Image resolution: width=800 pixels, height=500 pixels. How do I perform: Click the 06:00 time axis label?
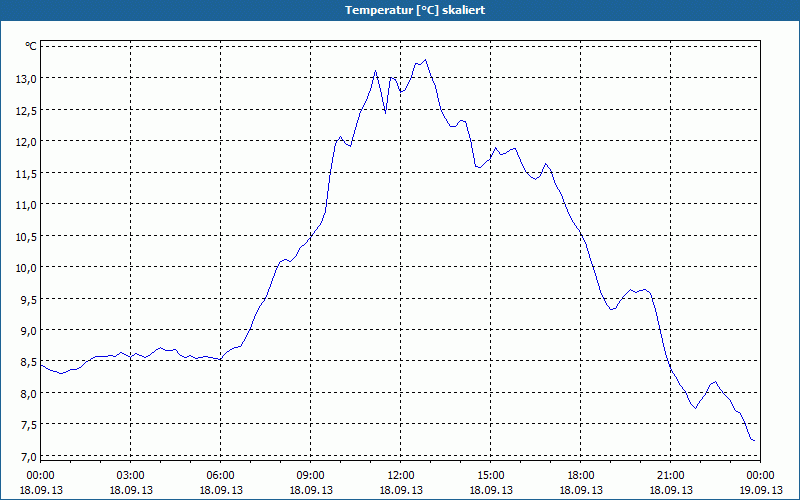click(220, 476)
